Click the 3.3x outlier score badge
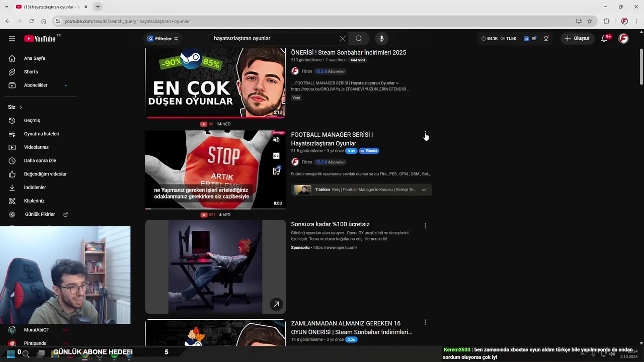This screenshot has height=362, width=644. pos(351,151)
